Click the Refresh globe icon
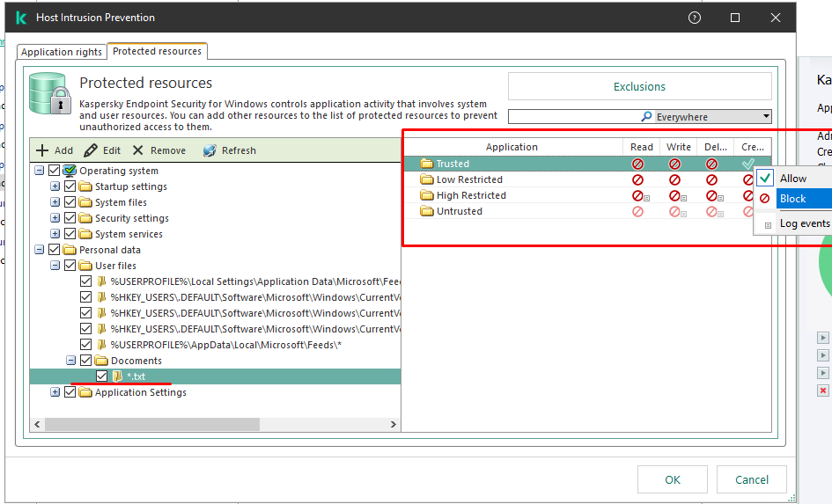Image resolution: width=832 pixels, height=504 pixels. (x=210, y=150)
